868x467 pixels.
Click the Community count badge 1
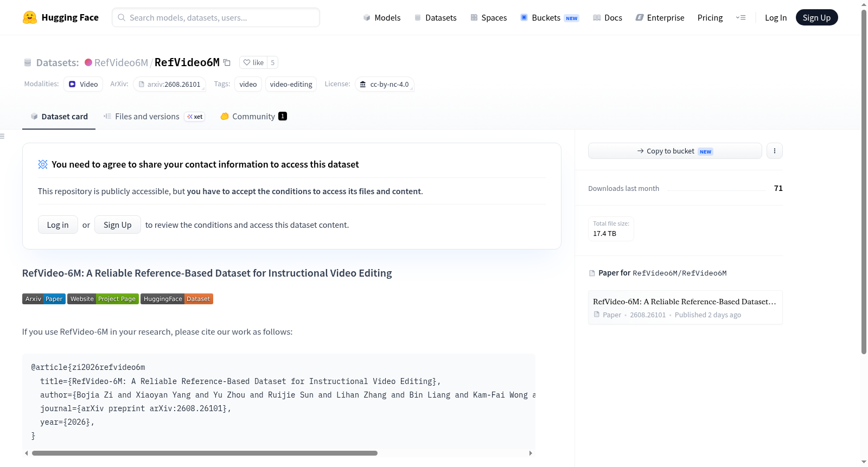tap(283, 116)
